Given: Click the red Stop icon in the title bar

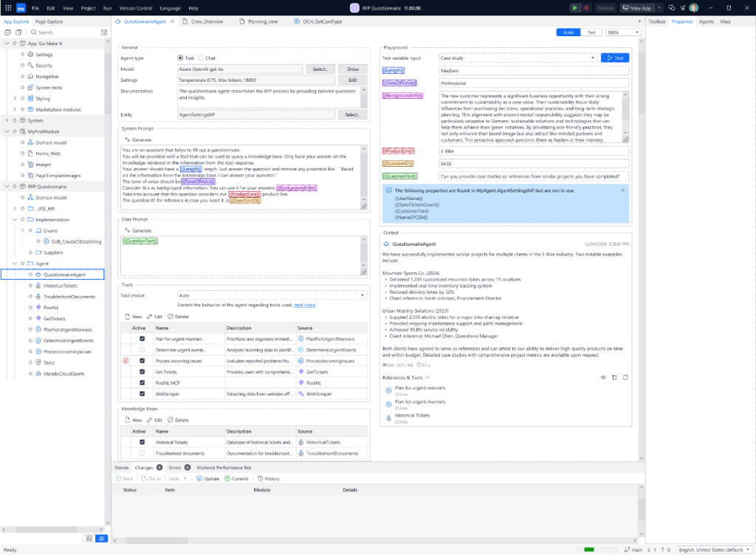Looking at the screenshot, I should (587, 7).
